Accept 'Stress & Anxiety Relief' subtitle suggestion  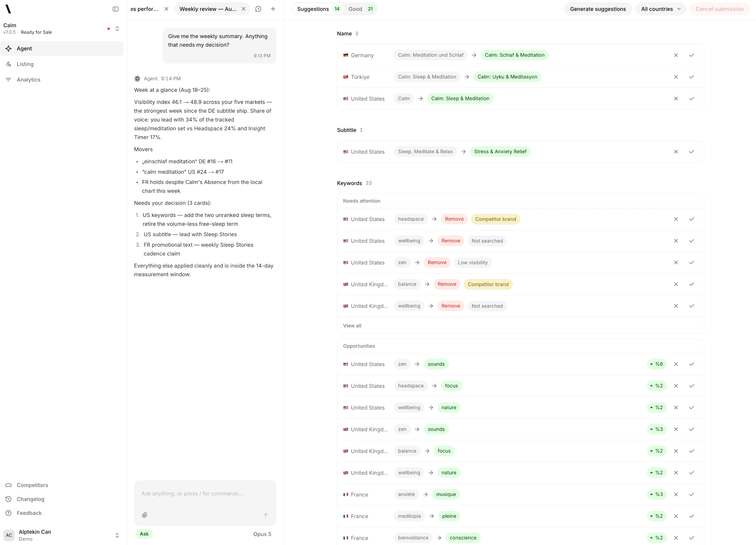point(692,152)
